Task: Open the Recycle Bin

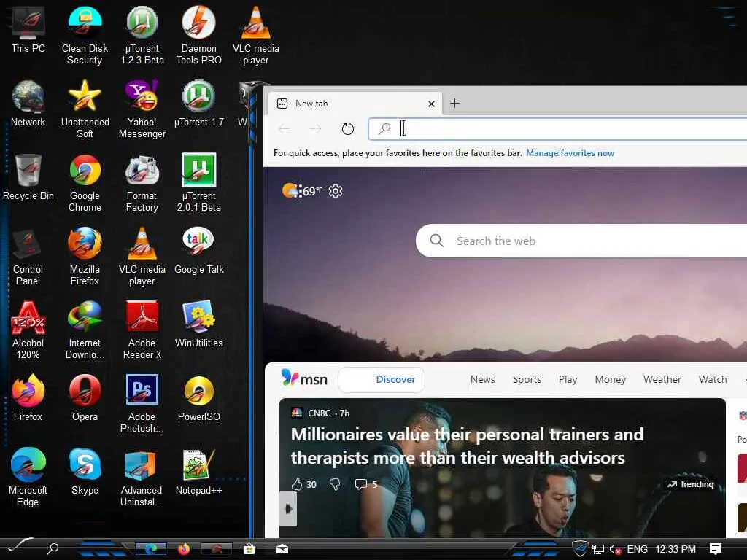Action: [28, 177]
